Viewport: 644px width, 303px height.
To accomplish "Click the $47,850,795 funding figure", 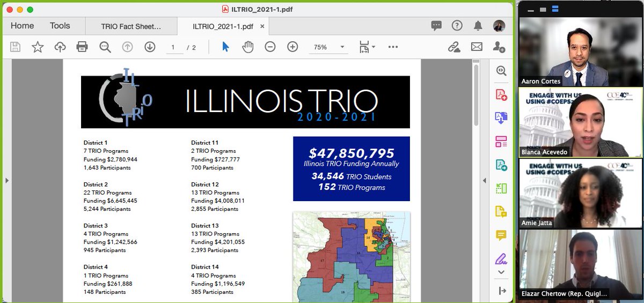I will coord(352,153).
